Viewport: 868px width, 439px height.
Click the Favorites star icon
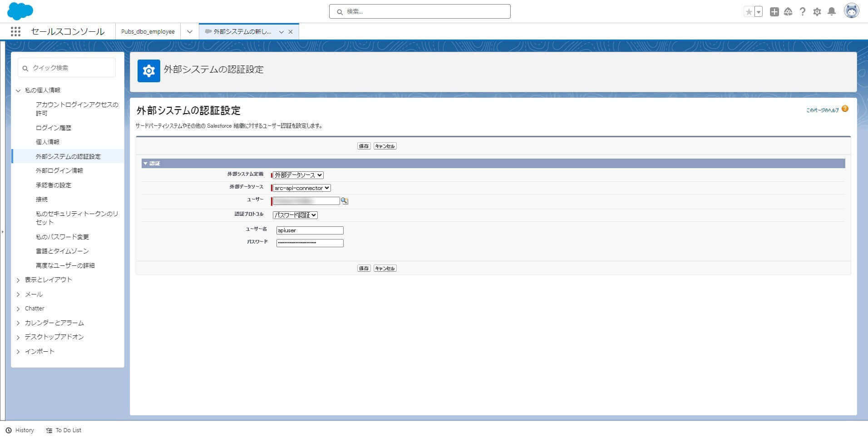pyautogui.click(x=749, y=12)
